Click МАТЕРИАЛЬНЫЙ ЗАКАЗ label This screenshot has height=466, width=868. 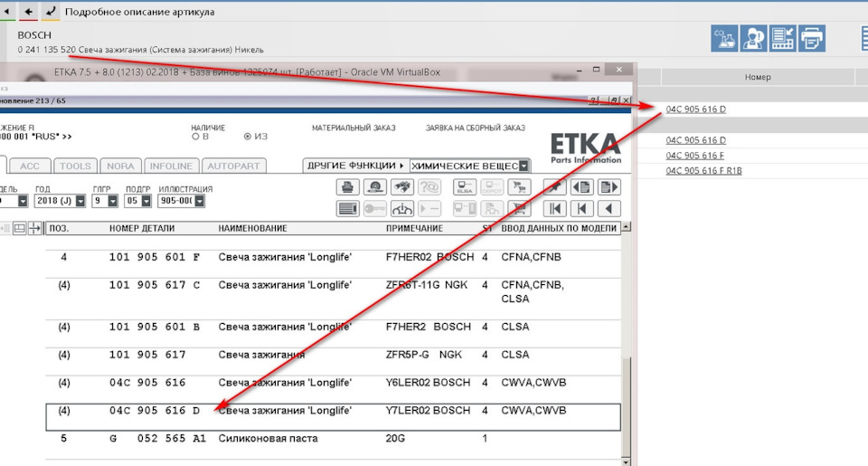(354, 128)
